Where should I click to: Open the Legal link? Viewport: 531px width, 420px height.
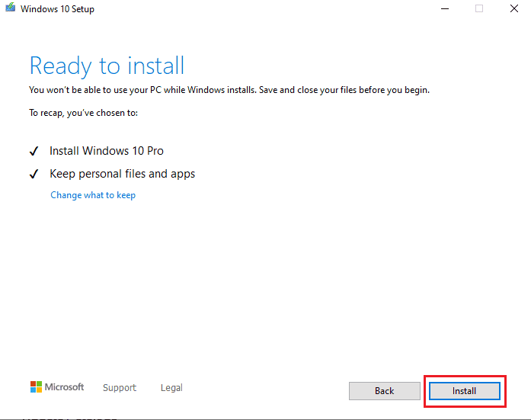171,387
